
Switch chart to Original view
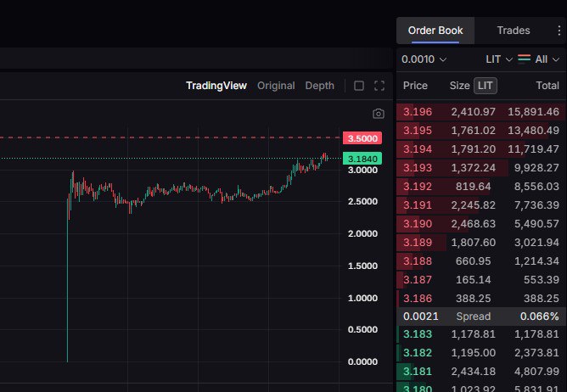[276, 86]
